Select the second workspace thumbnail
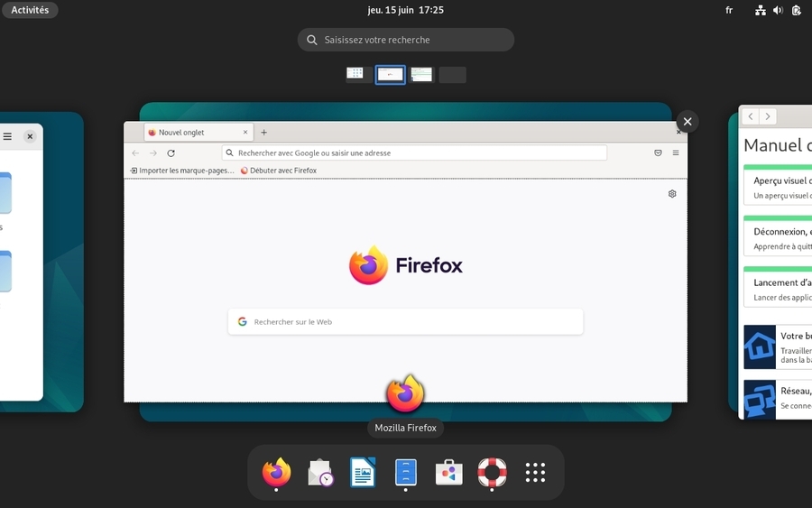The height and width of the screenshot is (508, 812). click(390, 75)
